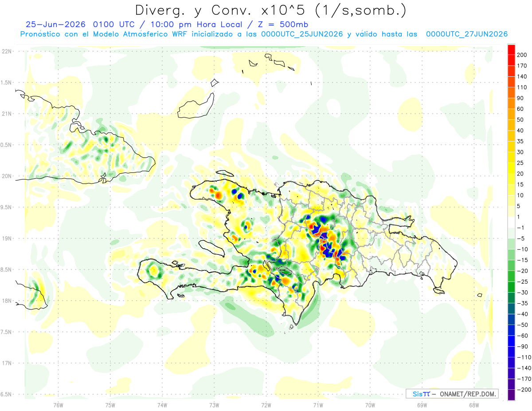Click the 71W longitude label
The image size is (532, 411).
318,405
